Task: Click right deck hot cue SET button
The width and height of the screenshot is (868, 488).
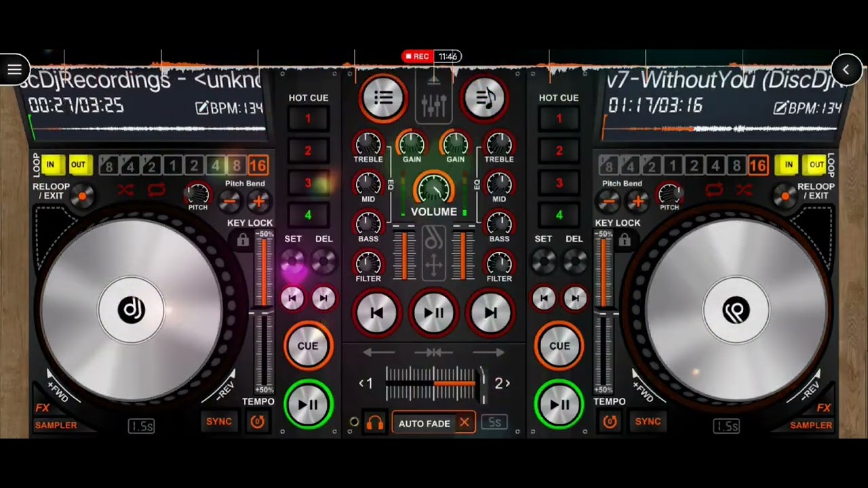Action: tap(544, 261)
